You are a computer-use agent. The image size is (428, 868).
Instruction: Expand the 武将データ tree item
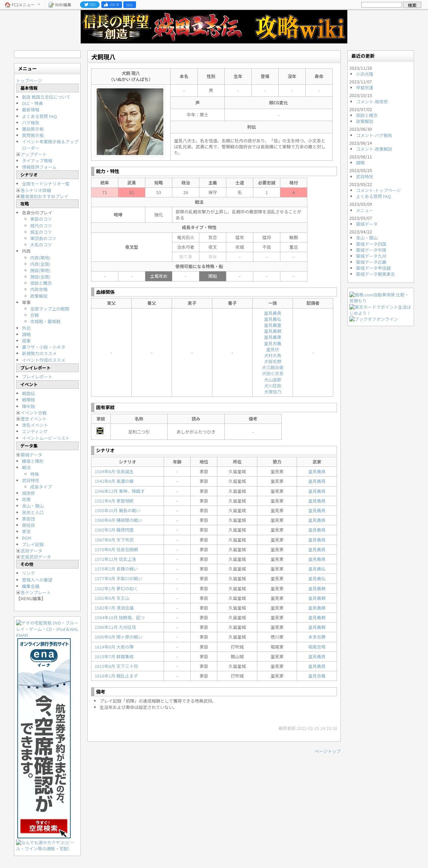pos(18,551)
